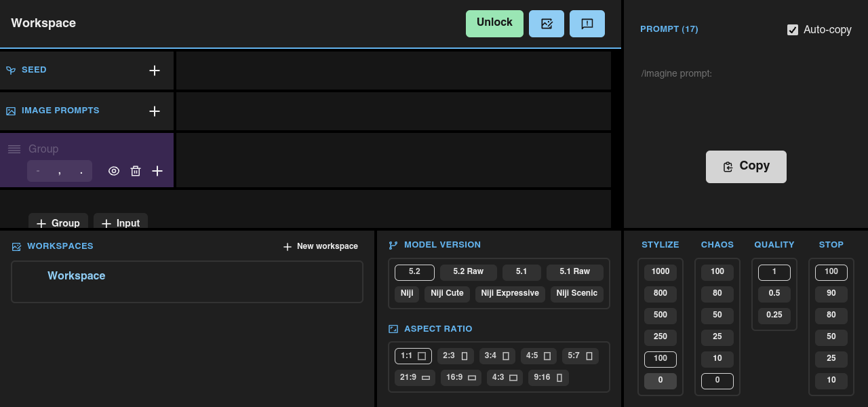Set stylize value to 1000
Viewport: 868px width, 407px height.
click(x=660, y=272)
